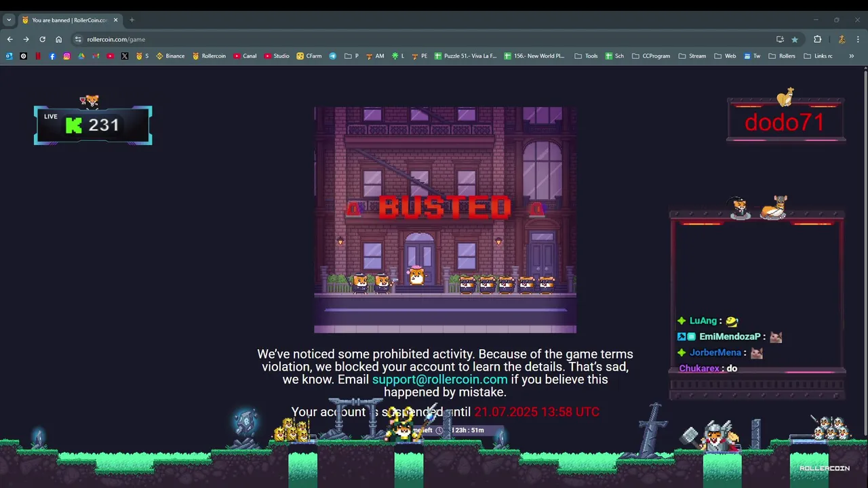Open the tab search dropdown arrow
The width and height of the screenshot is (868, 488).
[9, 20]
